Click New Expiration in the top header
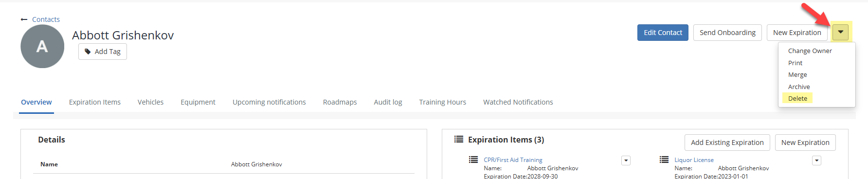The width and height of the screenshot is (868, 179). coord(797,33)
